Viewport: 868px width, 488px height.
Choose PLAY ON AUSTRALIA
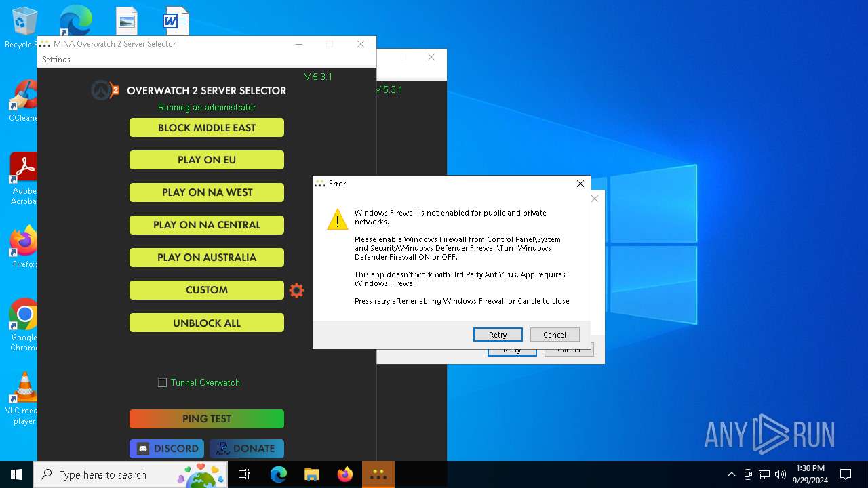click(x=207, y=258)
